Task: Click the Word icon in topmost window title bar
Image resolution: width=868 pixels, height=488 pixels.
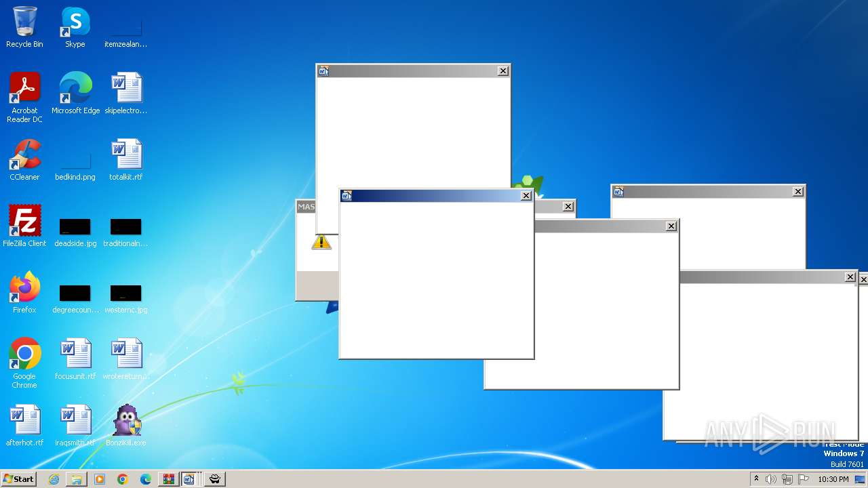Action: pyautogui.click(x=323, y=71)
